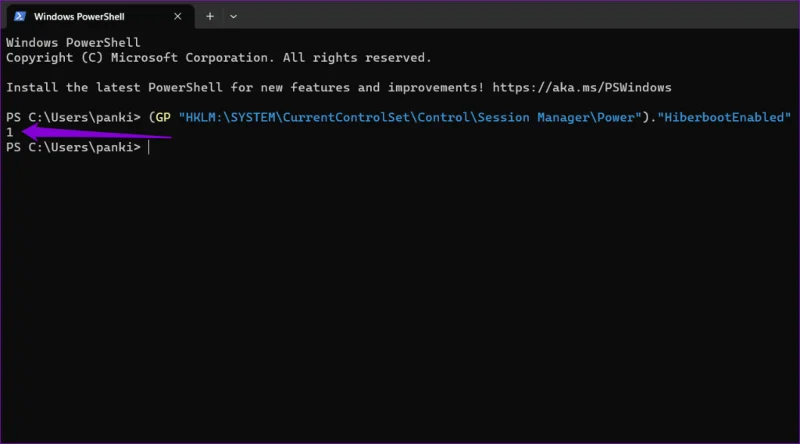Click the blank terminal area below the prompt
Viewport: 800px width, 444px height.
tap(400, 296)
